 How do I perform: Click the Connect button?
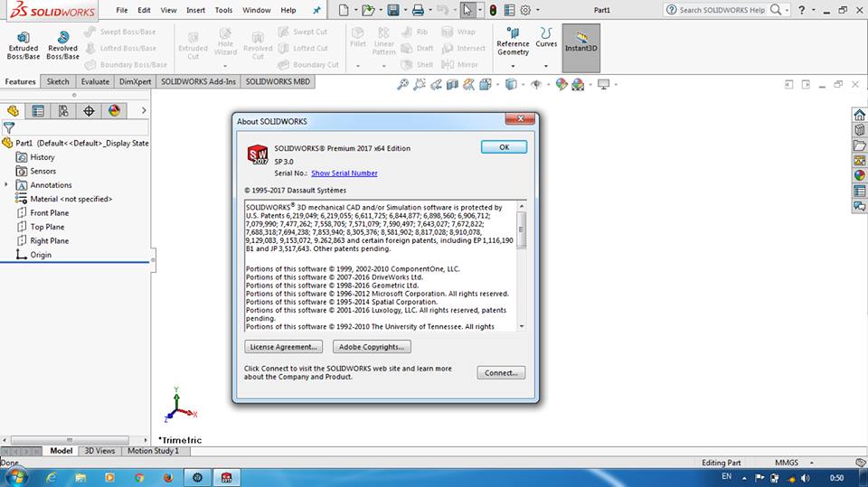pos(501,372)
